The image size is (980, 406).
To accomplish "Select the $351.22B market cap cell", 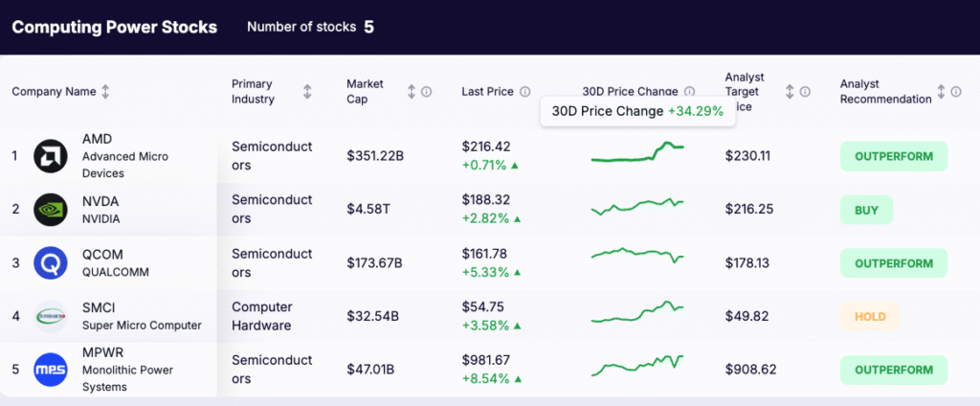I will coord(375,156).
